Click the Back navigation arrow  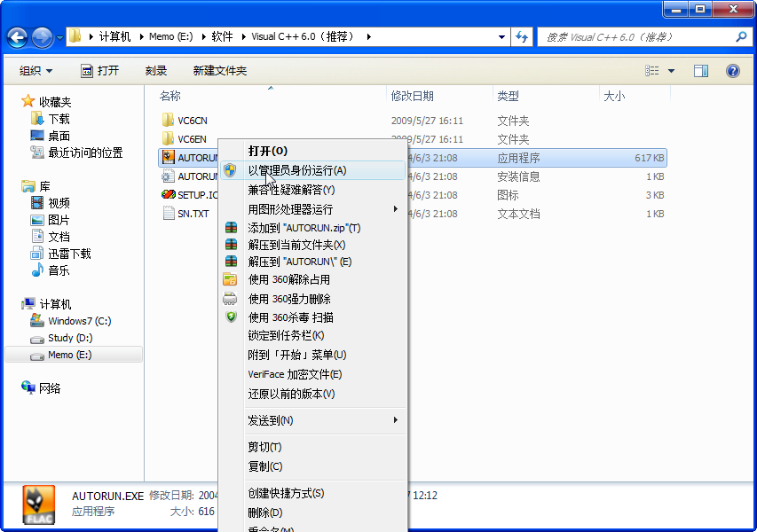18,37
